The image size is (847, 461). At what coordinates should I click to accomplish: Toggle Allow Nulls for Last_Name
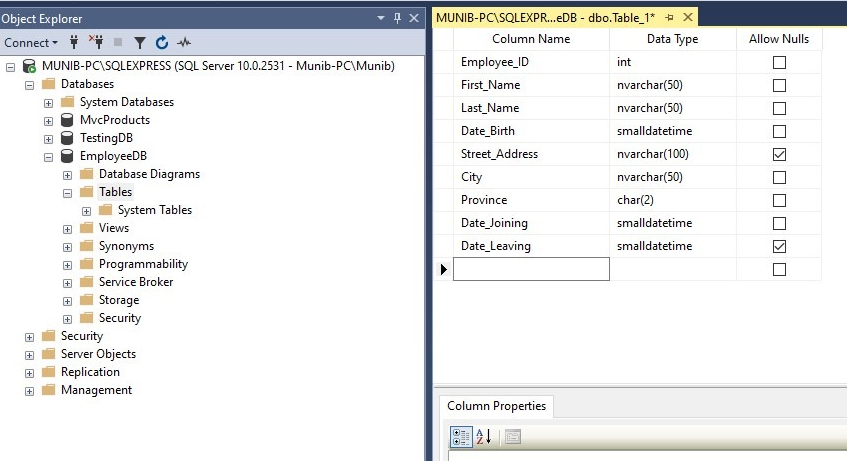tap(779, 109)
